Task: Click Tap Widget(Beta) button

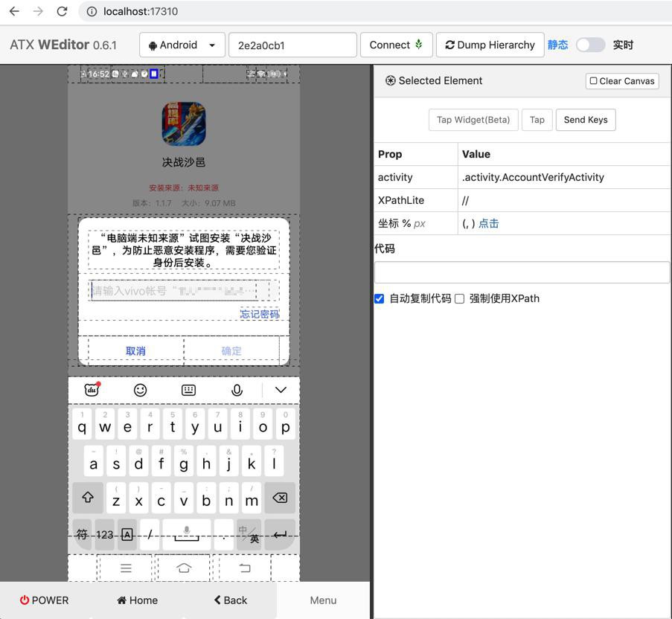Action: (473, 120)
